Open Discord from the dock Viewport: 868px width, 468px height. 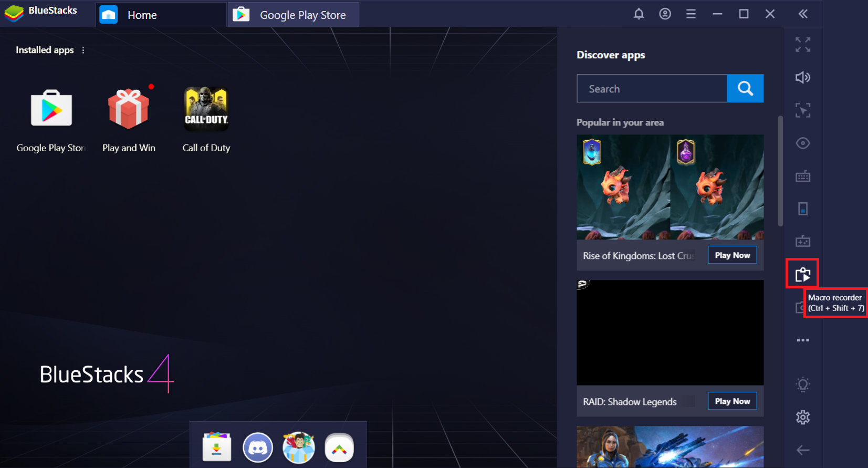tap(258, 447)
